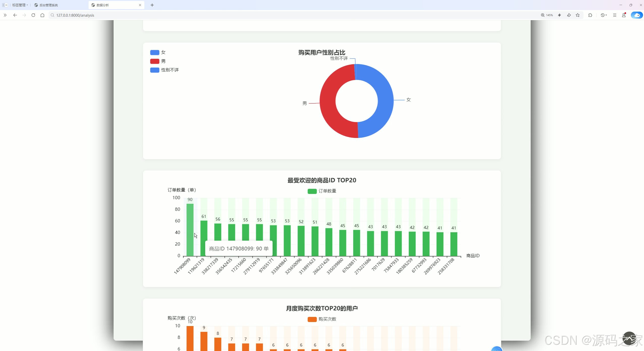The image size is (644, 351).
Task: Expand sidebar with double chevron
Action: 5,15
